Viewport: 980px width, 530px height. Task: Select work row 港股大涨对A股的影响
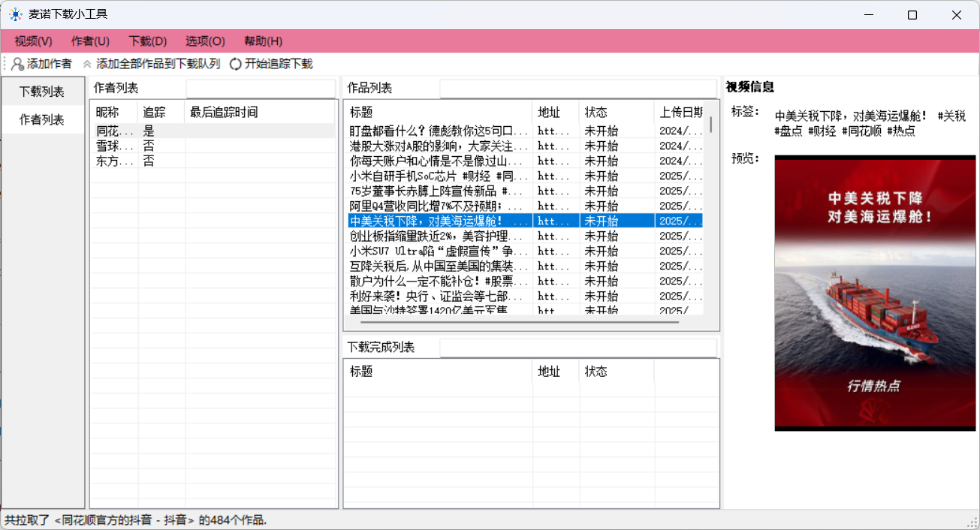pos(526,146)
